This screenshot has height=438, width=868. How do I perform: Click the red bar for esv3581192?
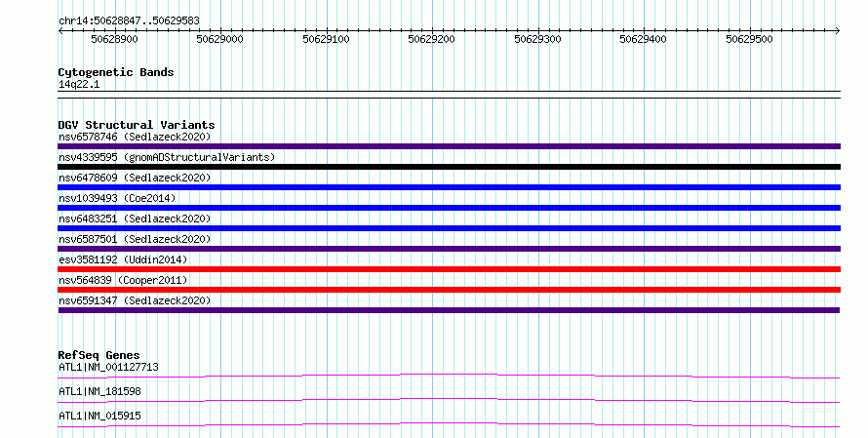click(449, 269)
